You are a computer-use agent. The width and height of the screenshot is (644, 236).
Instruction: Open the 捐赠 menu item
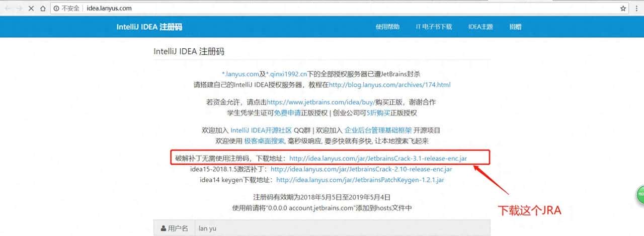pos(515,27)
